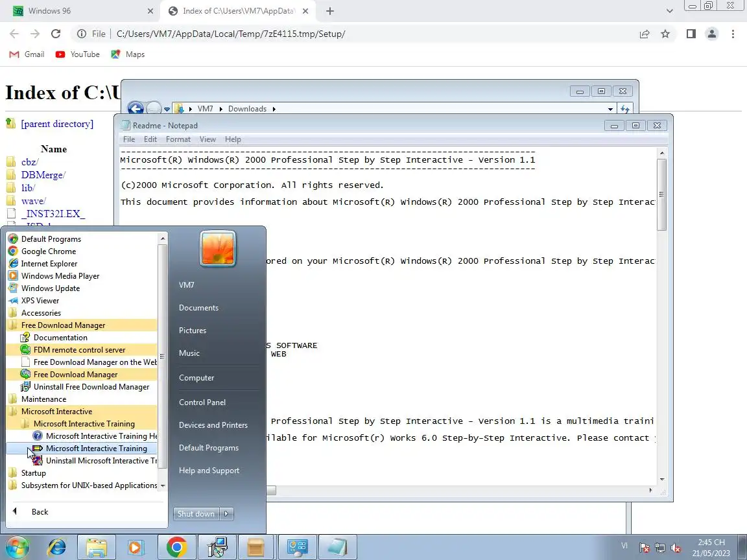Open Computer from Start menu
Viewport: 747px width, 560px height.
(196, 378)
